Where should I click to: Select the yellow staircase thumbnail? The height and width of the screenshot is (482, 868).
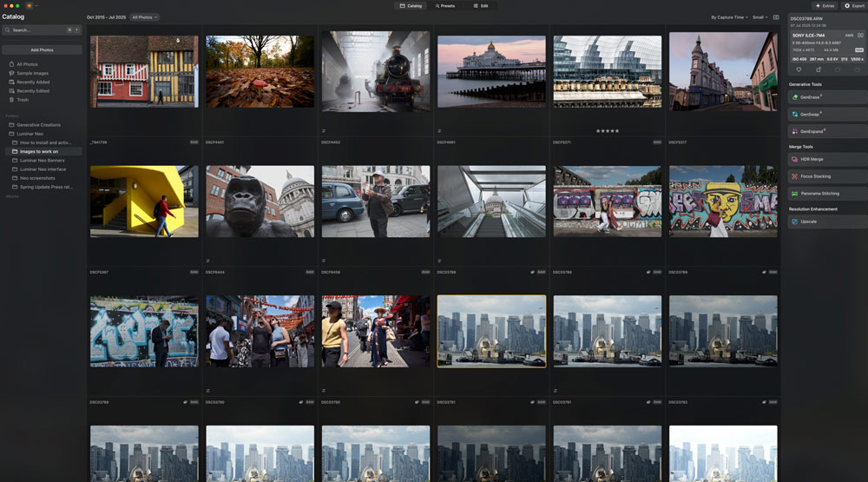click(144, 201)
